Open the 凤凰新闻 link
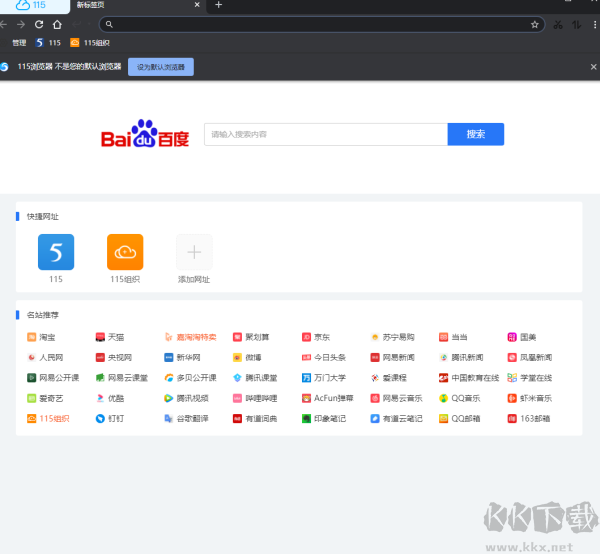The image size is (600, 554). (530, 357)
